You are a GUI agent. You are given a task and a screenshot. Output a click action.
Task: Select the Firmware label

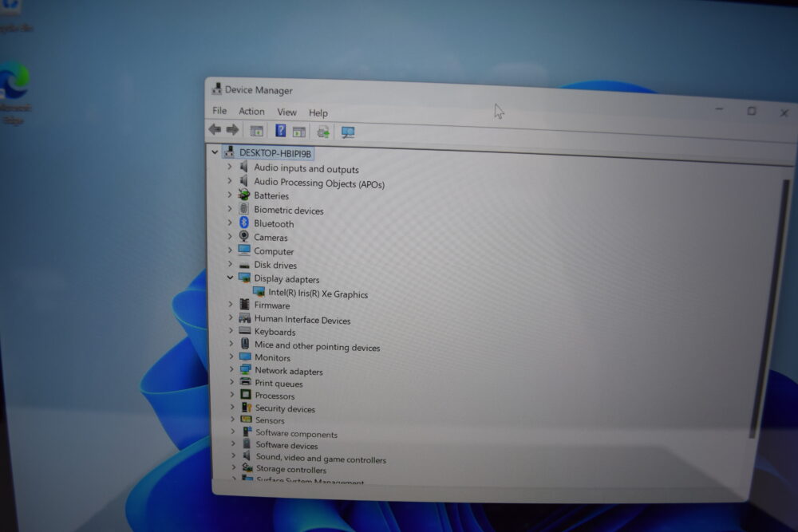272,305
